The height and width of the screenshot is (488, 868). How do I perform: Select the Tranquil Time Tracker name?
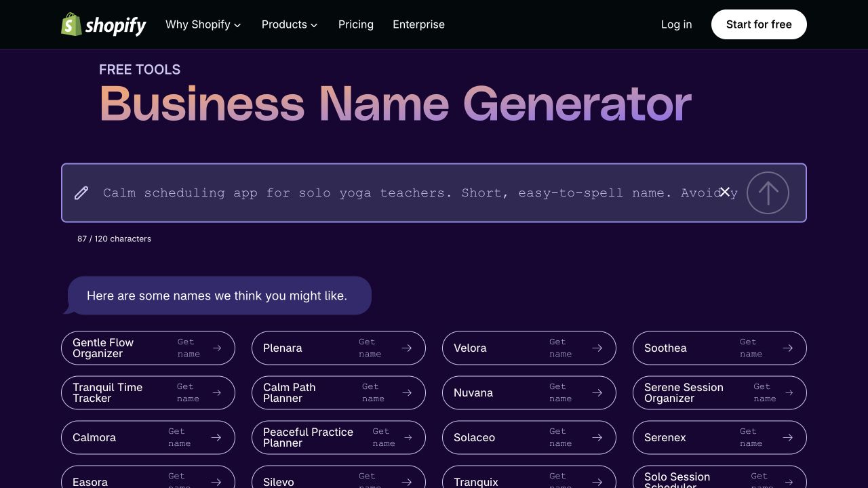point(148,393)
